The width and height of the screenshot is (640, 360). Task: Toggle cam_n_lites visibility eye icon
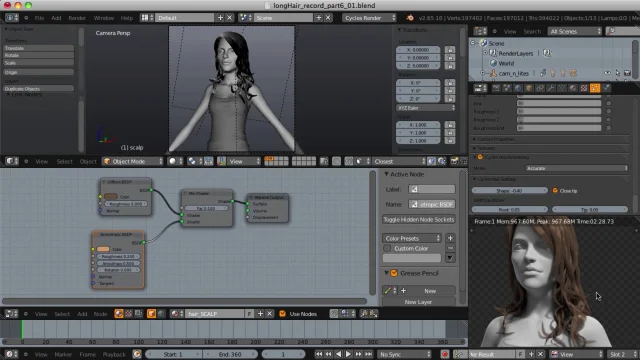point(607,73)
